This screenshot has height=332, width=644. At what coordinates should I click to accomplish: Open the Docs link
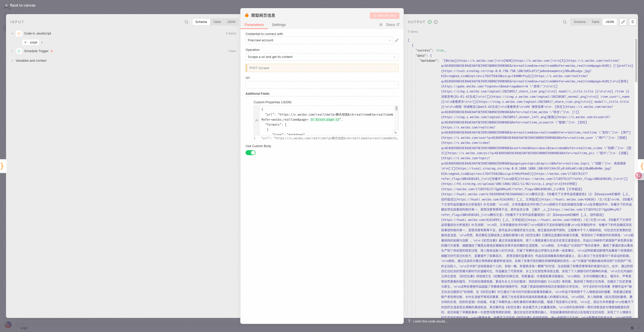click(392, 25)
